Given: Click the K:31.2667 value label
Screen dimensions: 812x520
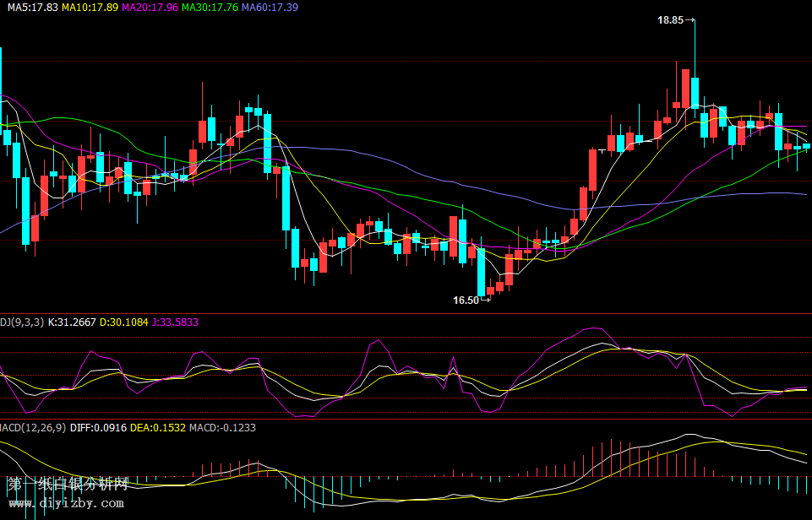Looking at the screenshot, I should pyautogui.click(x=72, y=322).
